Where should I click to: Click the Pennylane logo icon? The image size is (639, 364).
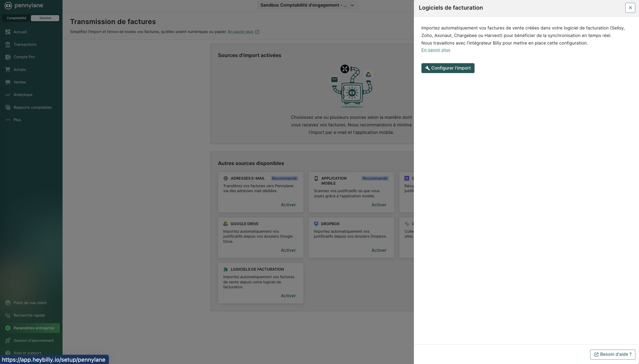pos(8,5)
